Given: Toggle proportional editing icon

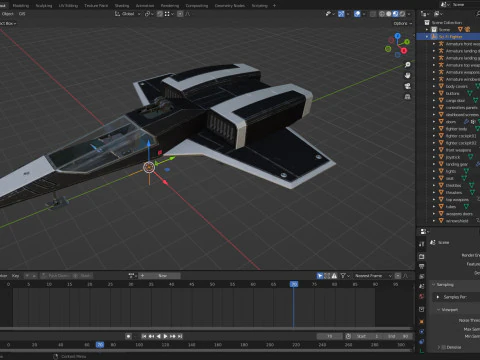Looking at the screenshot, I should pos(180,14).
